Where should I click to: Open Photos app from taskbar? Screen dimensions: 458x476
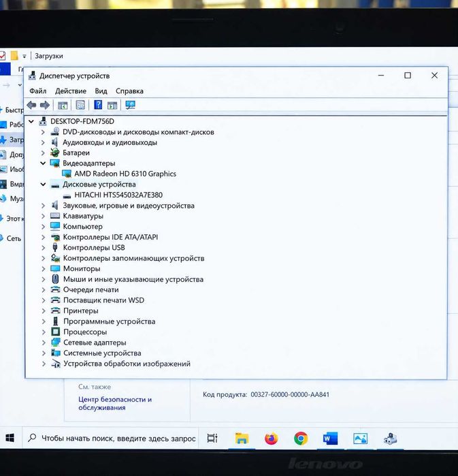tap(360, 439)
